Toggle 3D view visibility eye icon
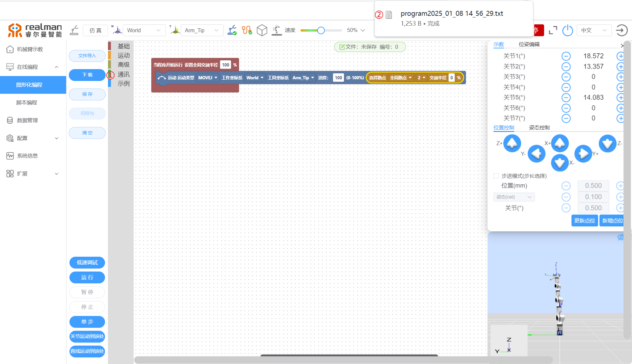 620,237
